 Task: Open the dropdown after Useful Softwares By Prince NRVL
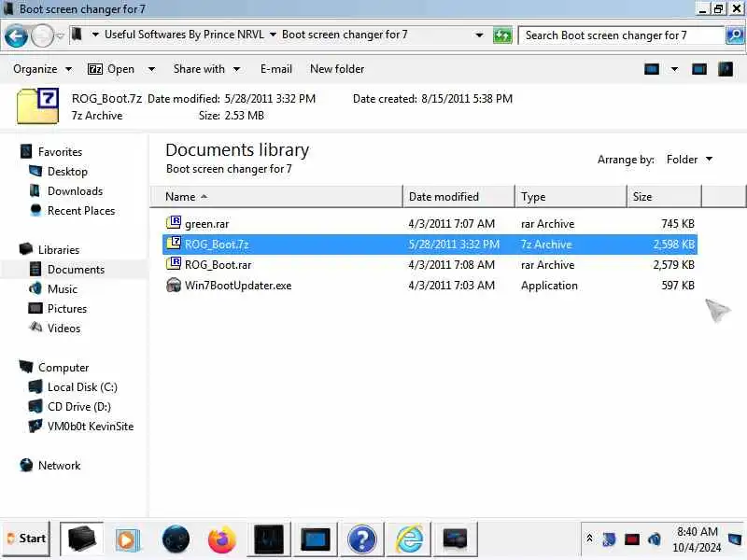click(x=273, y=35)
